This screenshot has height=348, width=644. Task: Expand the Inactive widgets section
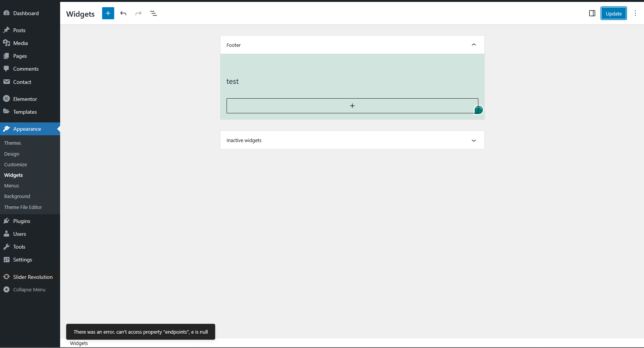[473, 140]
